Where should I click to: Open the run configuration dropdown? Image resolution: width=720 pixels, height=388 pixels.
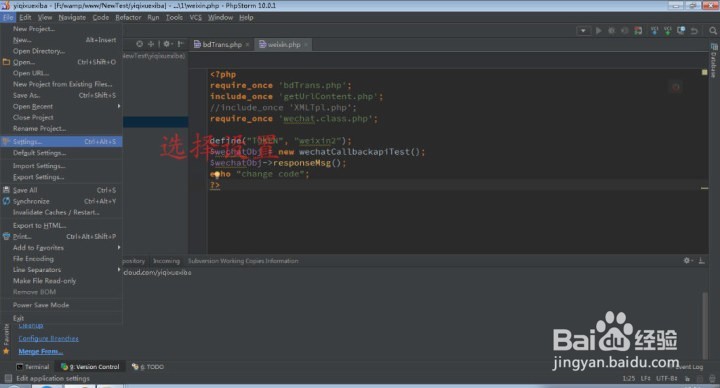[x=583, y=31]
